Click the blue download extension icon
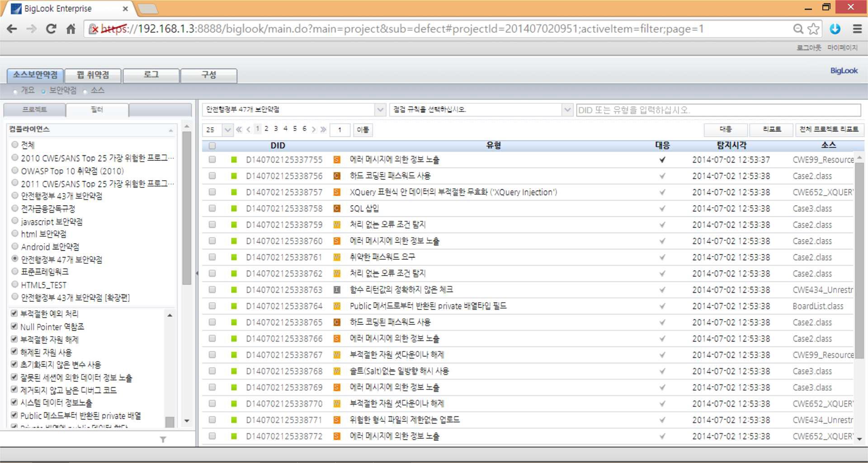This screenshot has height=463, width=868. [835, 29]
